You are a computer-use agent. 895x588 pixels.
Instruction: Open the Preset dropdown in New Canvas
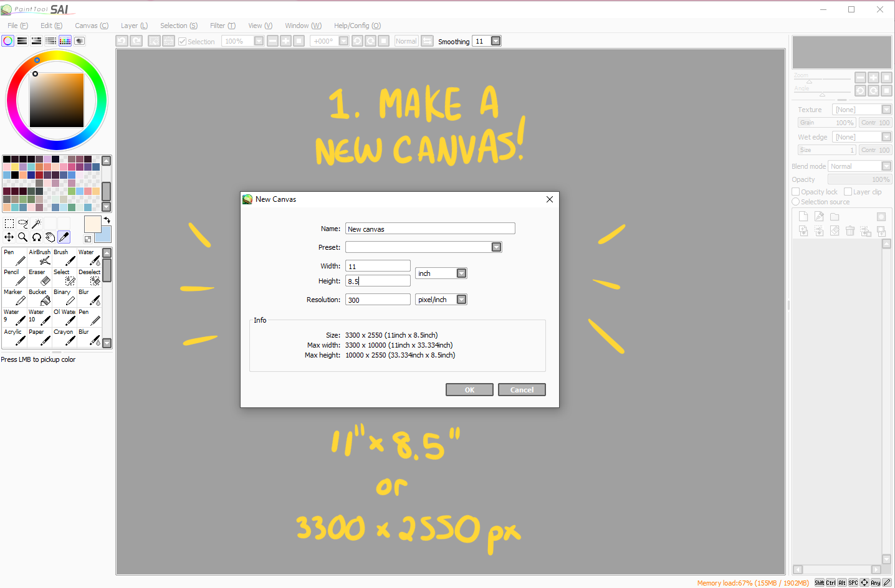click(496, 247)
